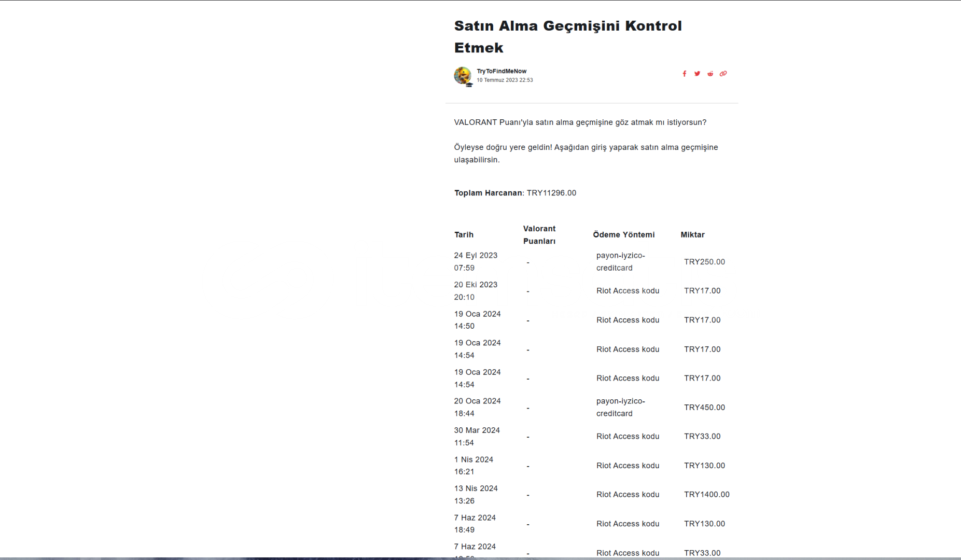Select the 24 Eyl 2023 purchase row date

pyautogui.click(x=475, y=261)
